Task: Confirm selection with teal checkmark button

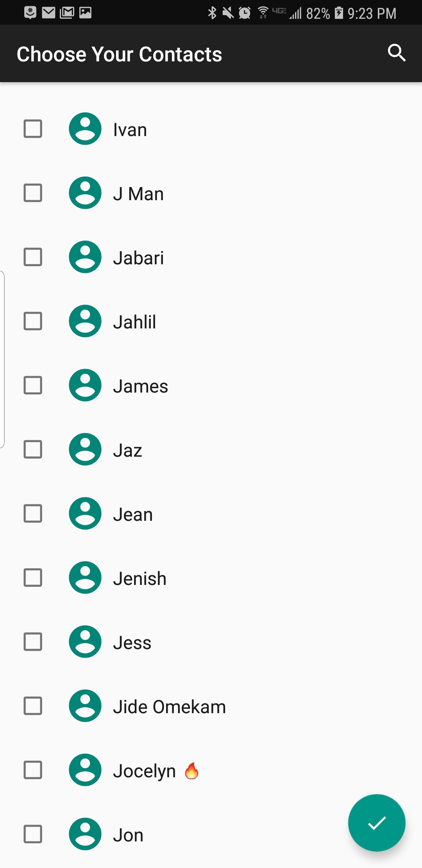Action: (377, 823)
